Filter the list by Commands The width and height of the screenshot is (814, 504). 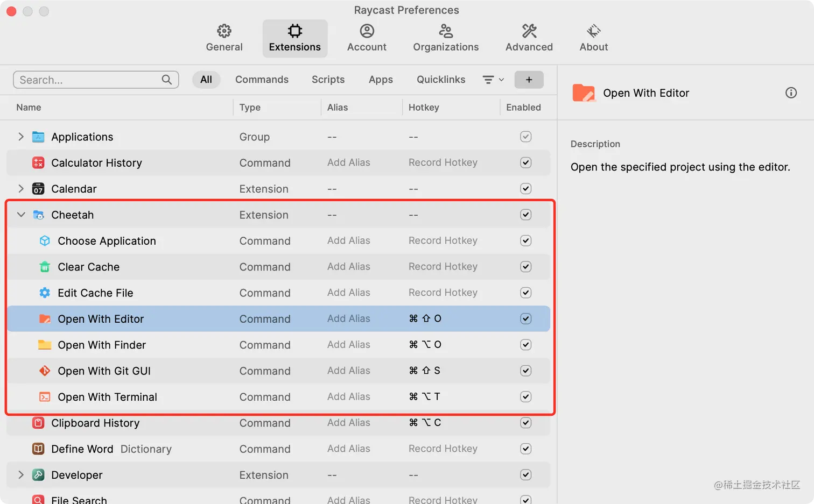pos(262,80)
